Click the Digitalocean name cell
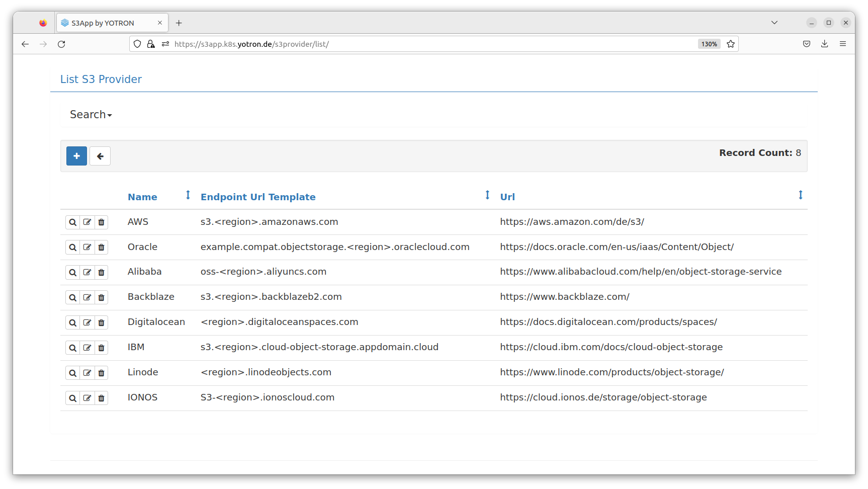This screenshot has height=489, width=868. point(156,322)
